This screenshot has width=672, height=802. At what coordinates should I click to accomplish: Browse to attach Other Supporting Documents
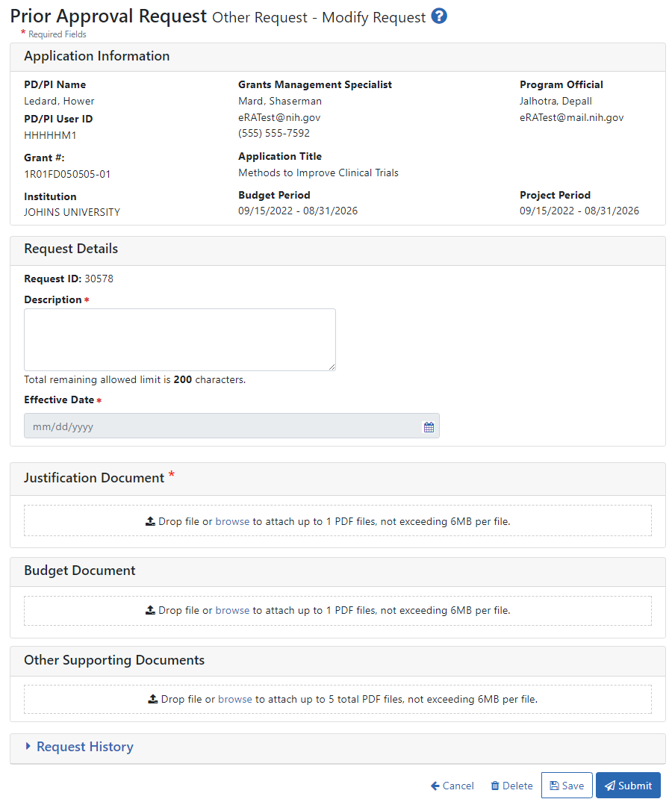click(x=234, y=700)
